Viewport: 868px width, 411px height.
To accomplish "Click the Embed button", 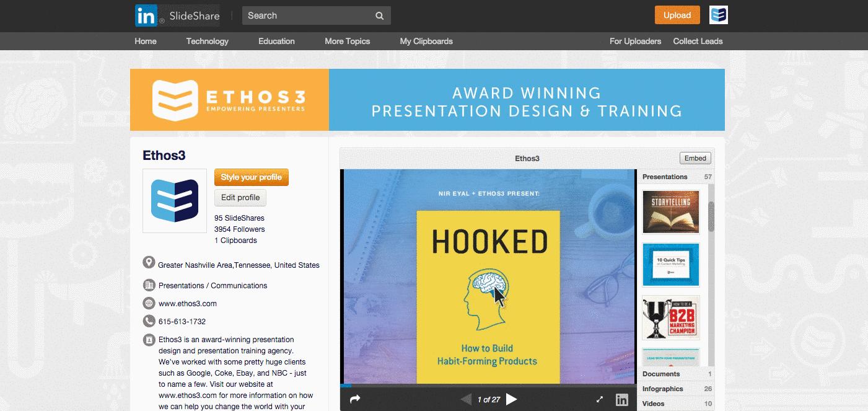I will 695,158.
